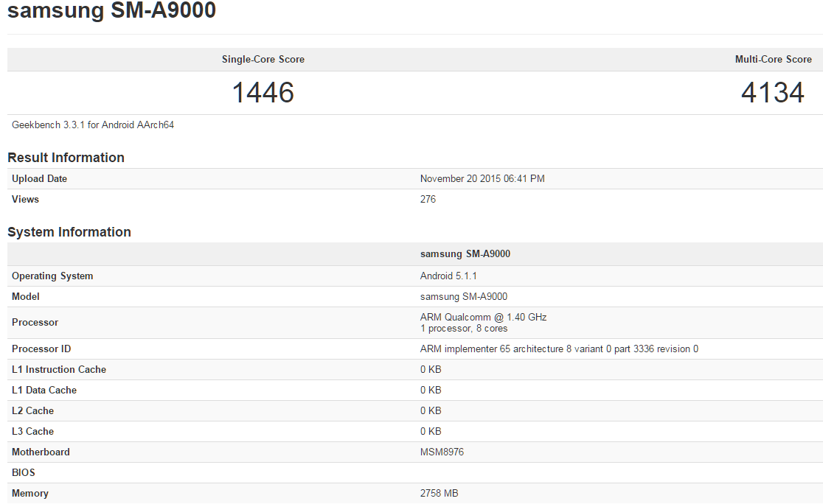This screenshot has height=504, width=823.
Task: Click the Single-Core Score column header
Action: [263, 59]
